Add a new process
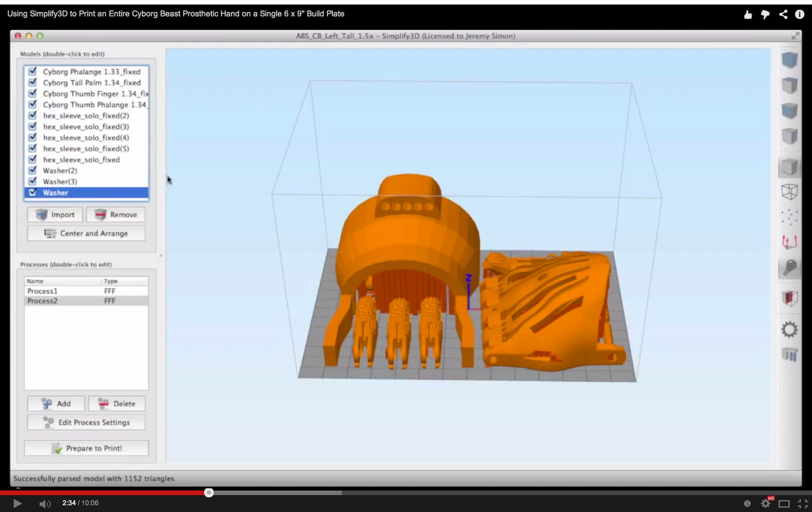The image size is (812, 512). click(x=56, y=403)
